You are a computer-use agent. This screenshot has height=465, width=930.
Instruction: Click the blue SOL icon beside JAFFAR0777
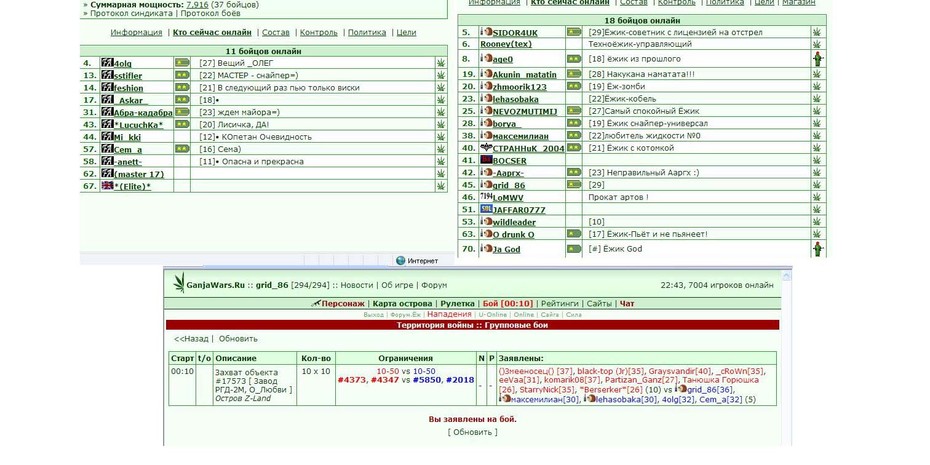pos(486,209)
